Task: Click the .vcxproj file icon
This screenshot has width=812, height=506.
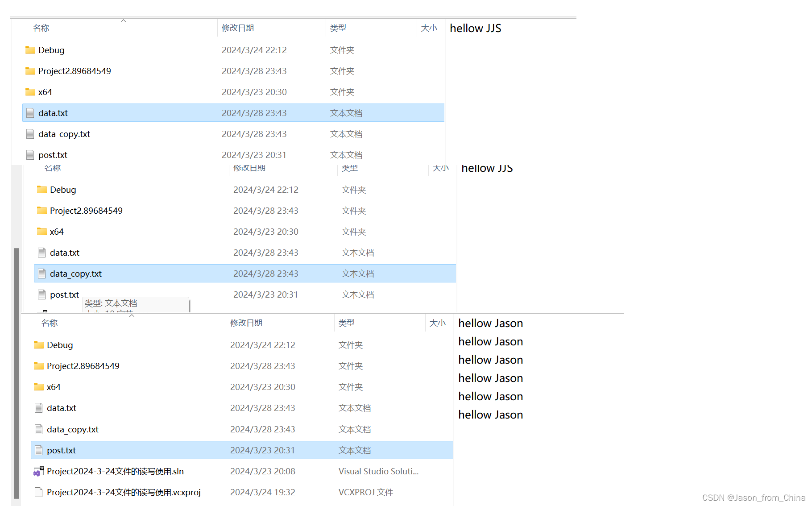Action: [x=39, y=492]
